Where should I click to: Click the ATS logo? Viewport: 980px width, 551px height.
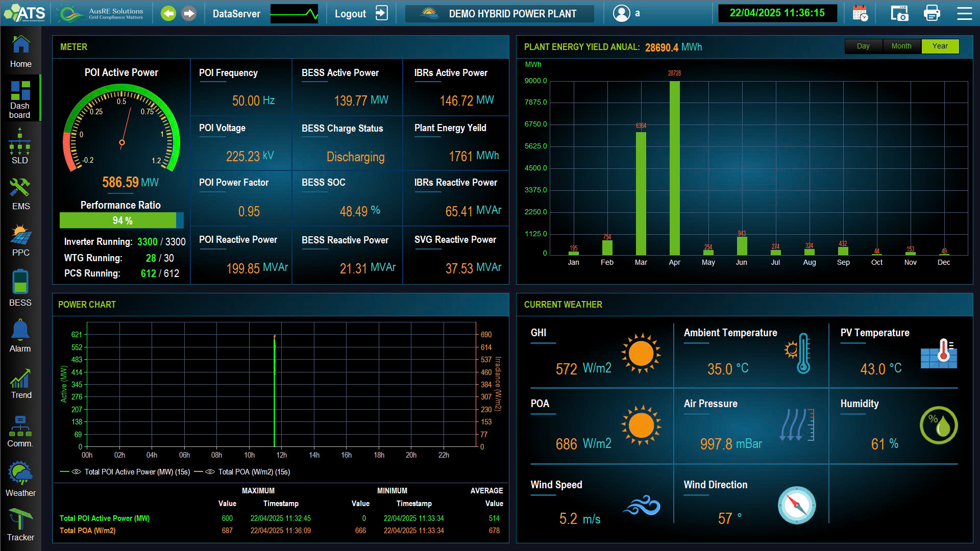tap(24, 13)
